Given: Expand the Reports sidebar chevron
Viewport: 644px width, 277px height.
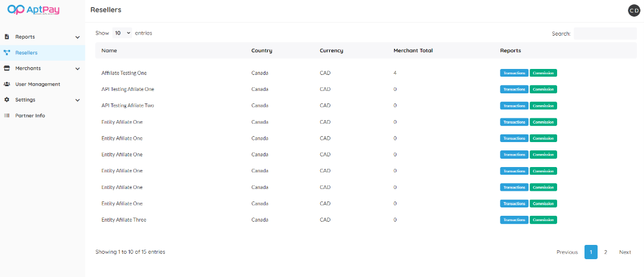Looking at the screenshot, I should [77, 37].
